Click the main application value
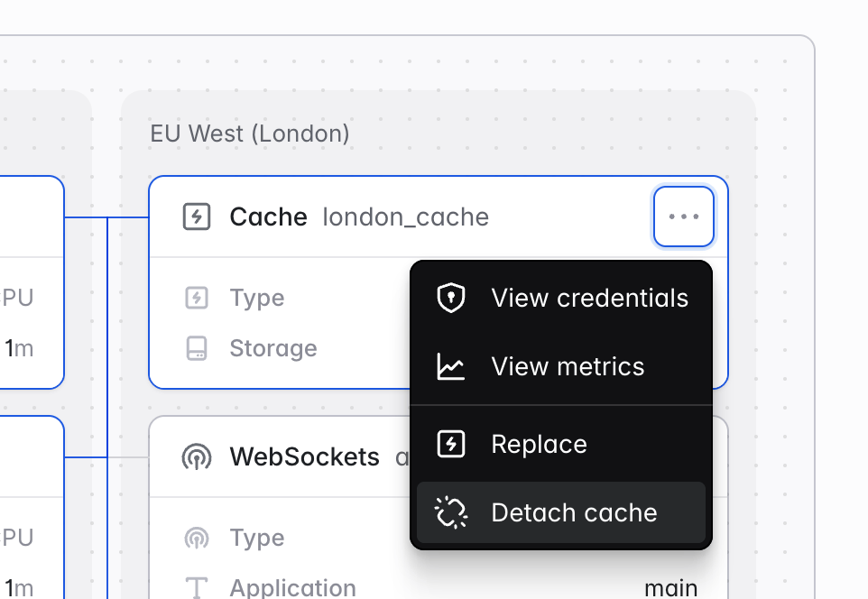 coord(671,588)
